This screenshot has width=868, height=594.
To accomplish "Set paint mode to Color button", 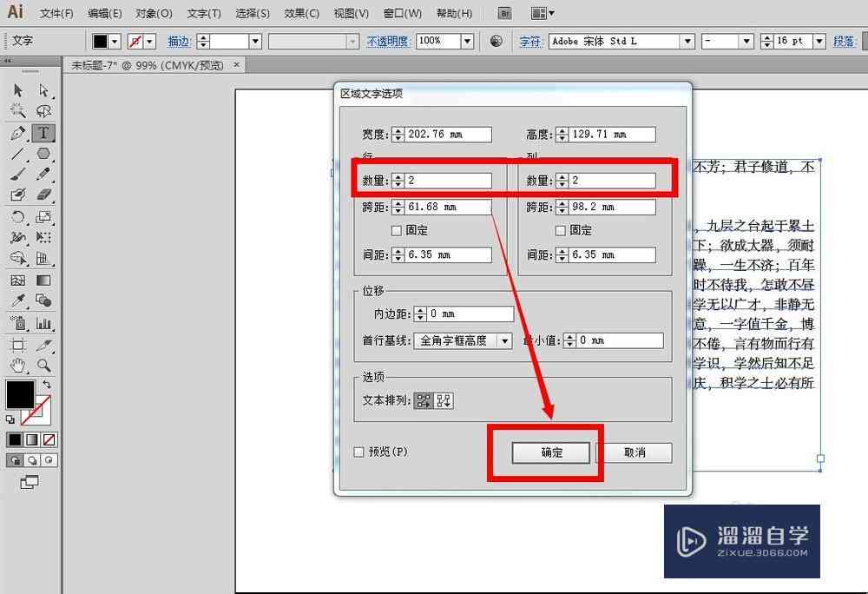I will (x=15, y=439).
